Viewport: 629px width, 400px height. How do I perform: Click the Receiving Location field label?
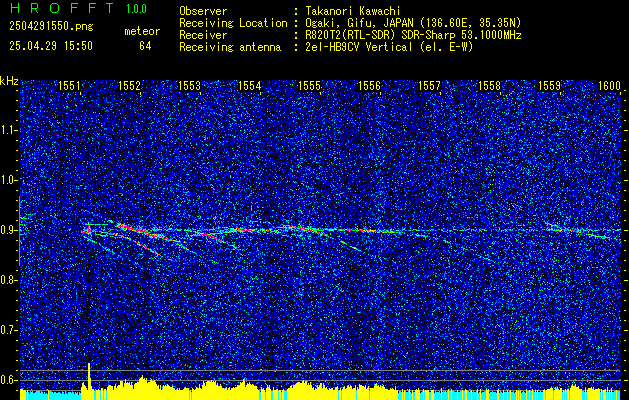233,23
